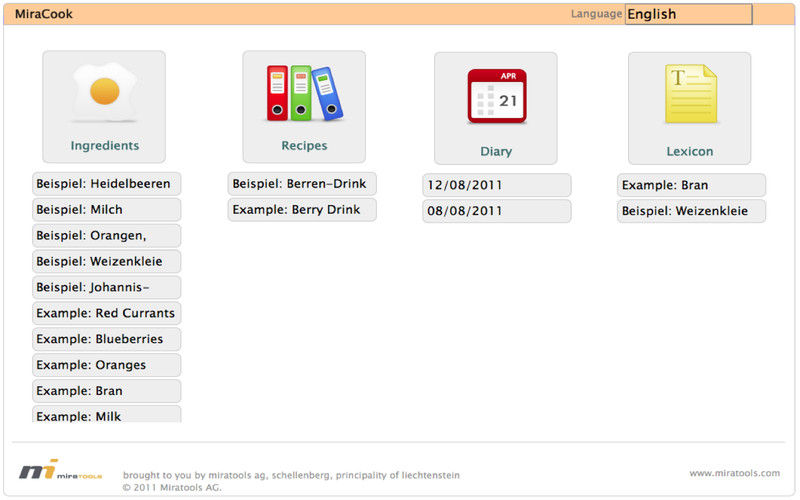The width and height of the screenshot is (800, 500).
Task: Open lexicon entry Beispiel: Weizenkleie
Action: tap(691, 211)
